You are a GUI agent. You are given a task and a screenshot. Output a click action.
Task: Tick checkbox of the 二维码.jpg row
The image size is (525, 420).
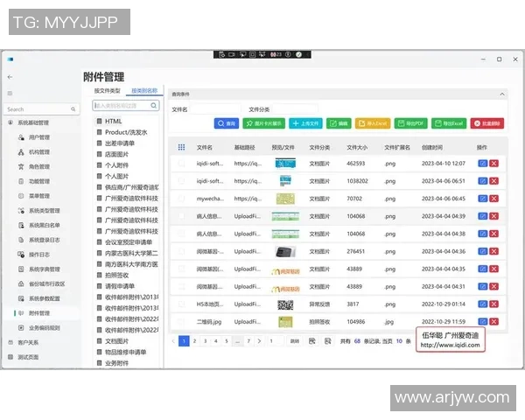pos(181,322)
